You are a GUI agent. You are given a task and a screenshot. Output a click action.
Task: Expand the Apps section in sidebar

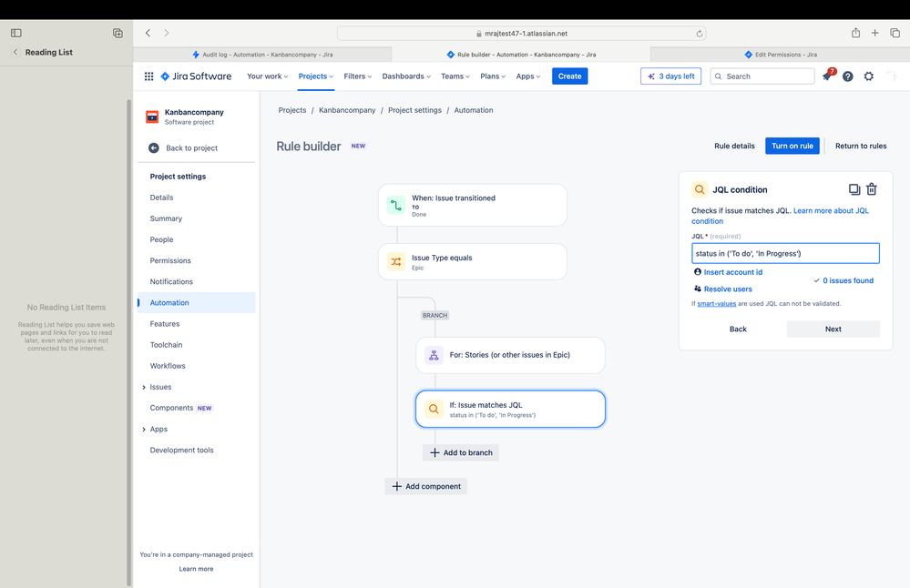[144, 429]
